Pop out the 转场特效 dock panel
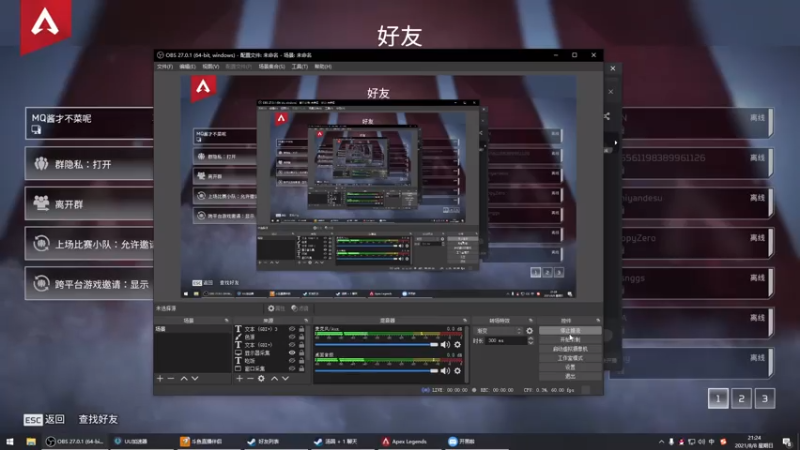The width and height of the screenshot is (800, 450). point(531,320)
